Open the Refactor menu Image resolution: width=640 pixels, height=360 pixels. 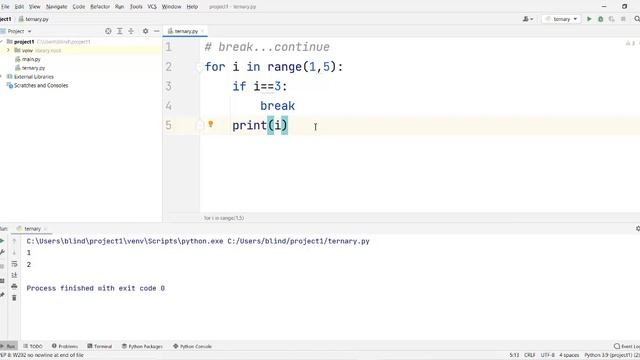(x=100, y=7)
